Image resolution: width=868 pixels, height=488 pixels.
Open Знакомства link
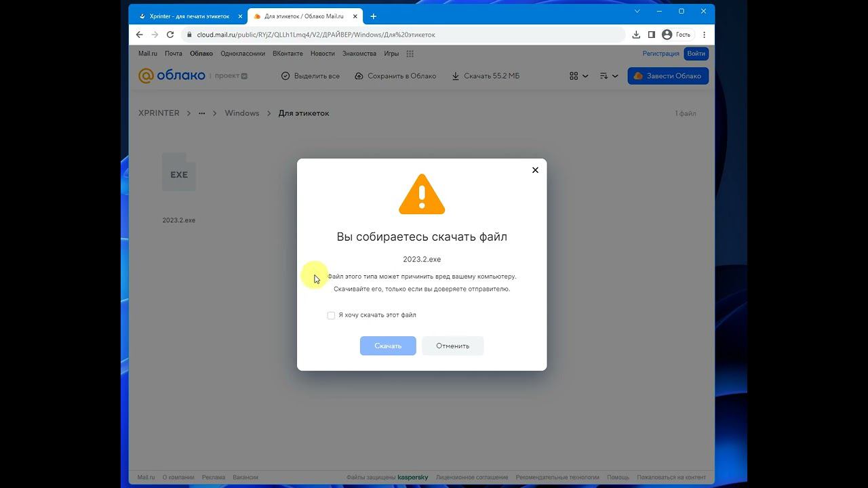[x=359, y=54]
